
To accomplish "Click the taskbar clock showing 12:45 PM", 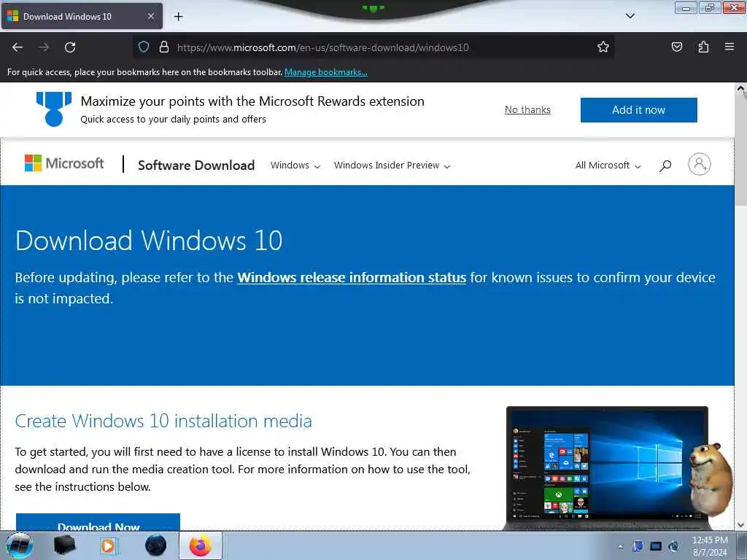I will click(x=709, y=546).
